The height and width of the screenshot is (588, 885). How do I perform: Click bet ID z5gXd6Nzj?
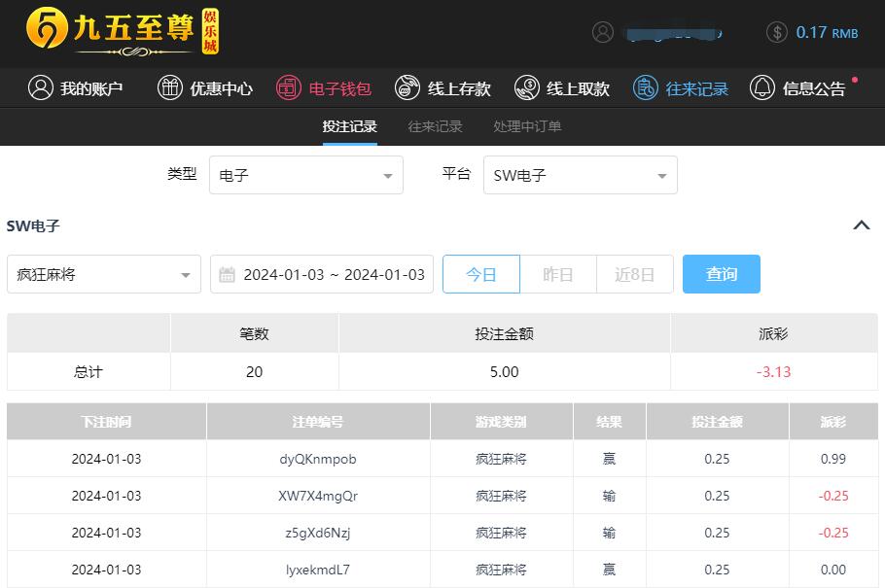[x=318, y=533]
